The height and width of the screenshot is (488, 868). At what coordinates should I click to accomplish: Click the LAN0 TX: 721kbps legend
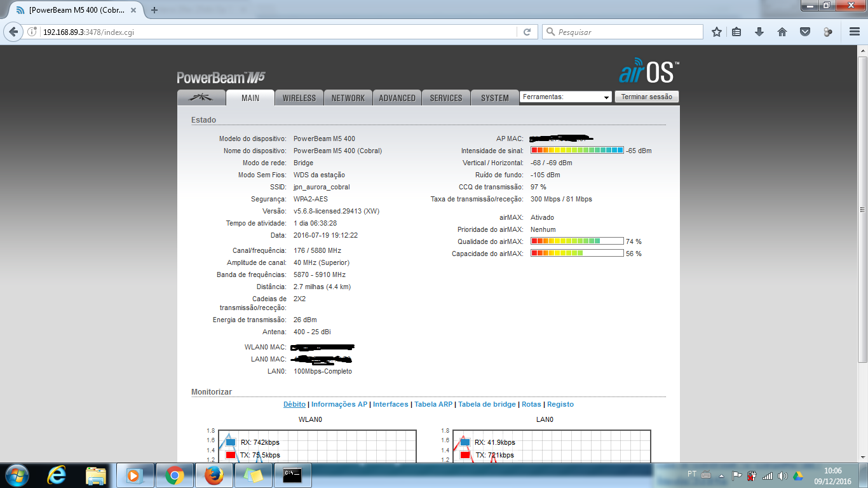[x=487, y=455]
